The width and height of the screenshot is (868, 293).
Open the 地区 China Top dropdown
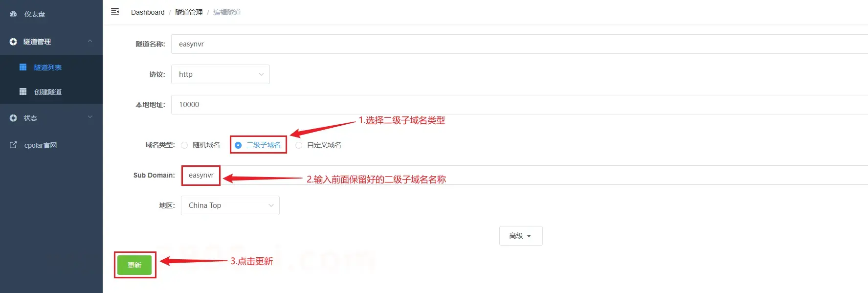coord(230,205)
